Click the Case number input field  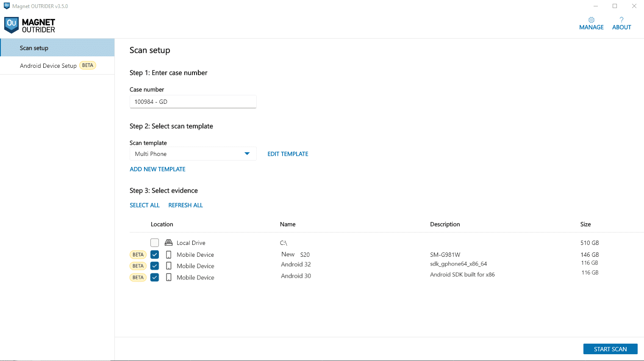coord(193,102)
